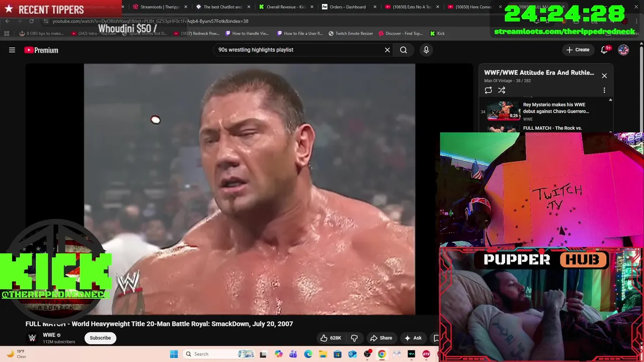This screenshot has width=644, height=362.
Task: Open Microsoft Edge from the taskbar
Action: pyautogui.click(x=308, y=354)
